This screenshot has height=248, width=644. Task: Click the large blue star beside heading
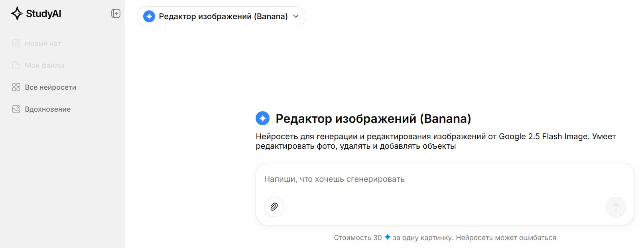click(262, 118)
